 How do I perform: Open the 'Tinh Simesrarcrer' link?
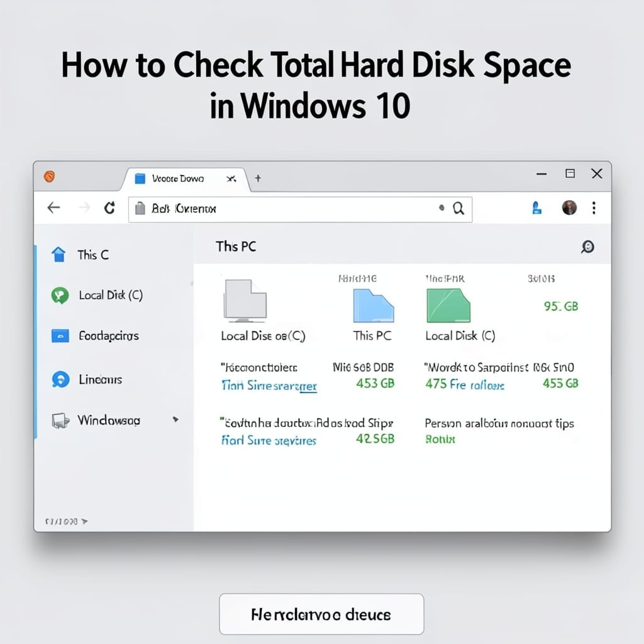pos(269,386)
